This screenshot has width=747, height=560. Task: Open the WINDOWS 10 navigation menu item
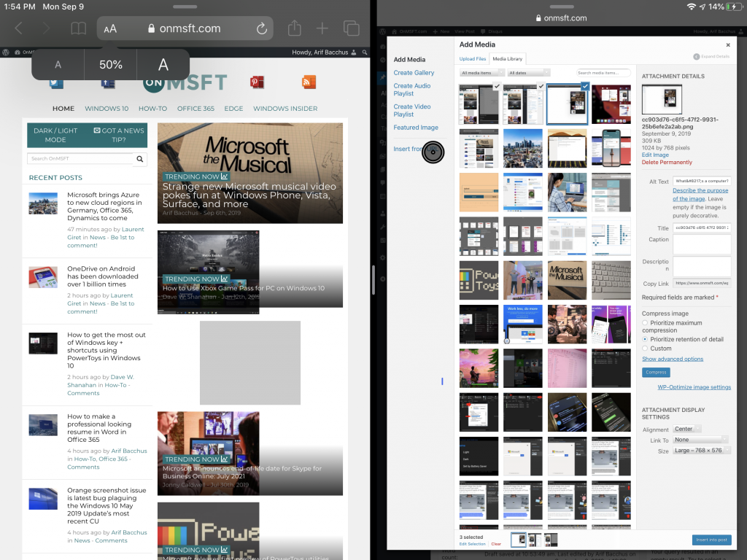(x=107, y=109)
